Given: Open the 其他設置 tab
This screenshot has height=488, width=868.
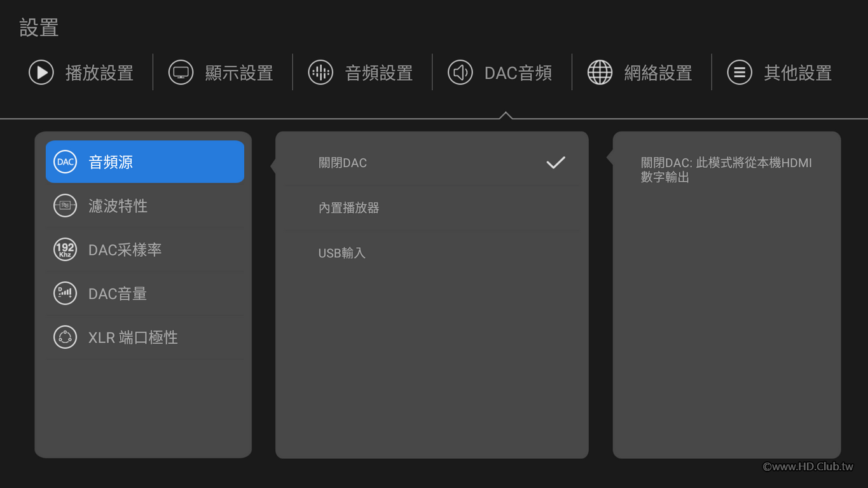Looking at the screenshot, I should coord(780,72).
